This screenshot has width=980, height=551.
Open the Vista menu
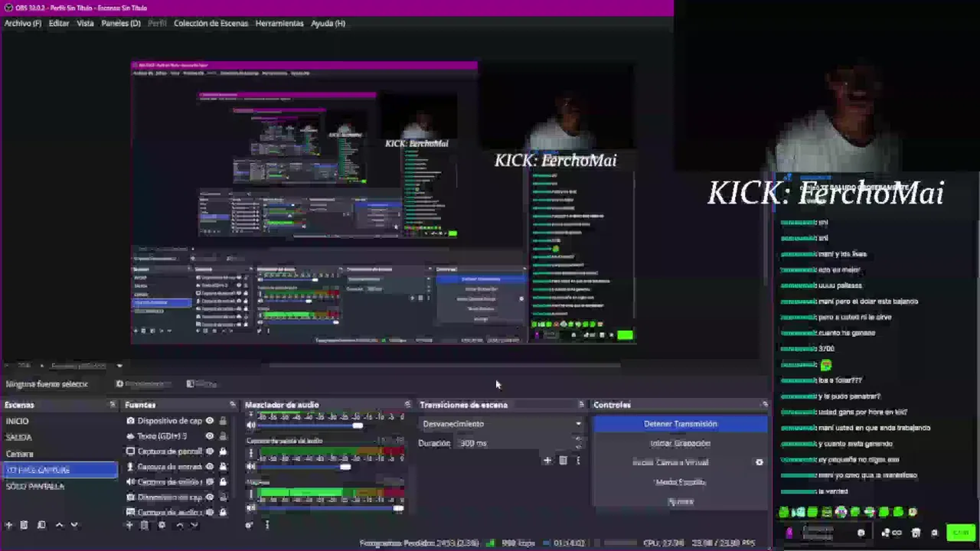click(x=85, y=23)
